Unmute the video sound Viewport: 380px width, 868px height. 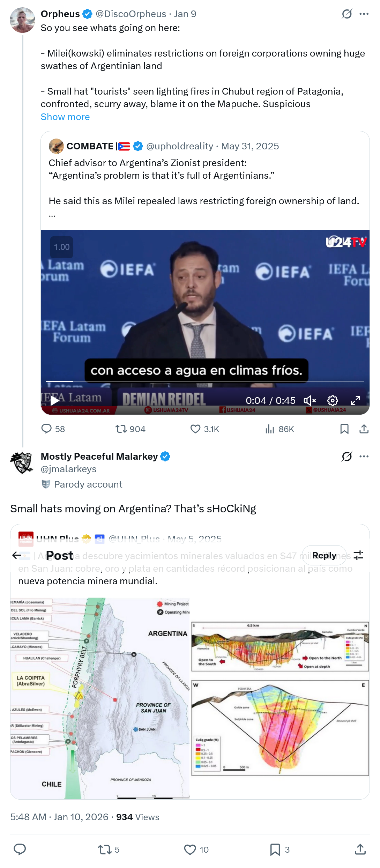pos(310,401)
